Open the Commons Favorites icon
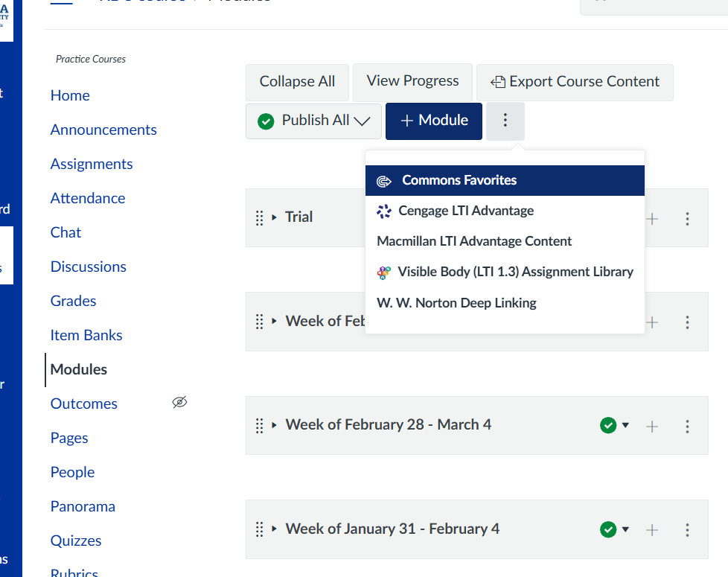The image size is (728, 577). 384,179
